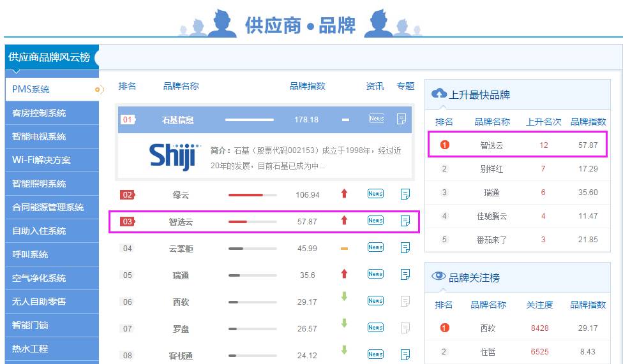The height and width of the screenshot is (364, 630).
Task: Open brand 罗盘 in ranking list
Action: pos(181,329)
